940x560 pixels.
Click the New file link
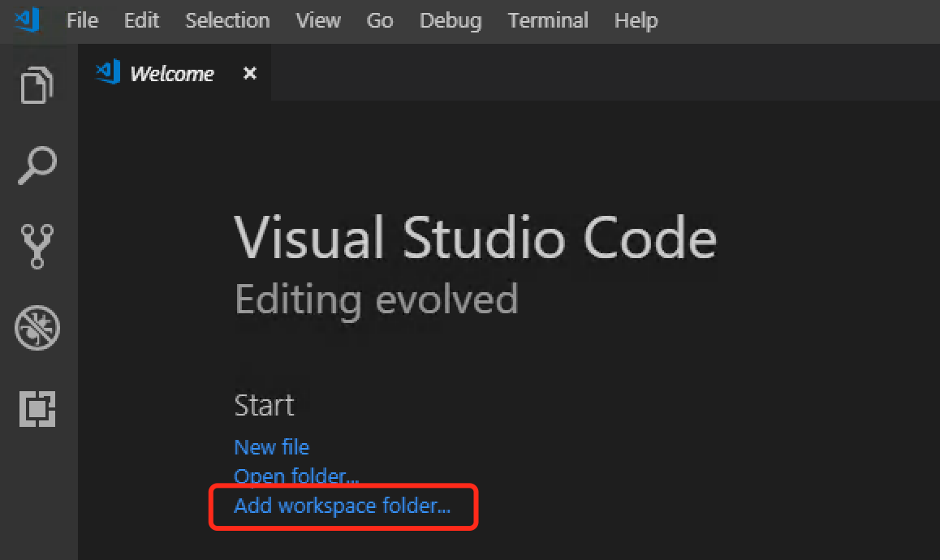pos(272,446)
